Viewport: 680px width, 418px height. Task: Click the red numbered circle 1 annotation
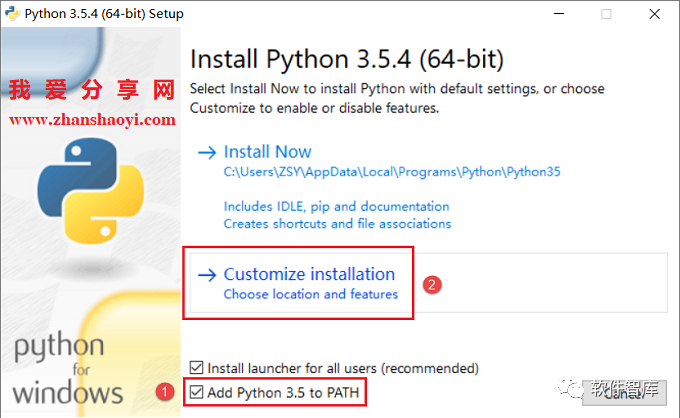point(165,392)
